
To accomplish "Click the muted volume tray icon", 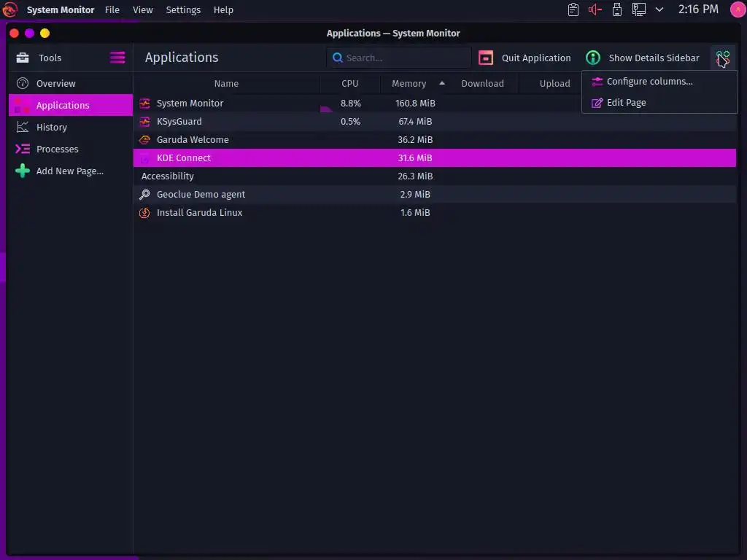I will click(595, 9).
